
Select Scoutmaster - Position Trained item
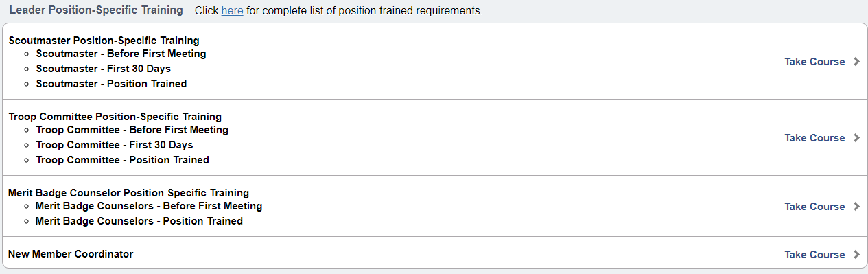tap(111, 84)
